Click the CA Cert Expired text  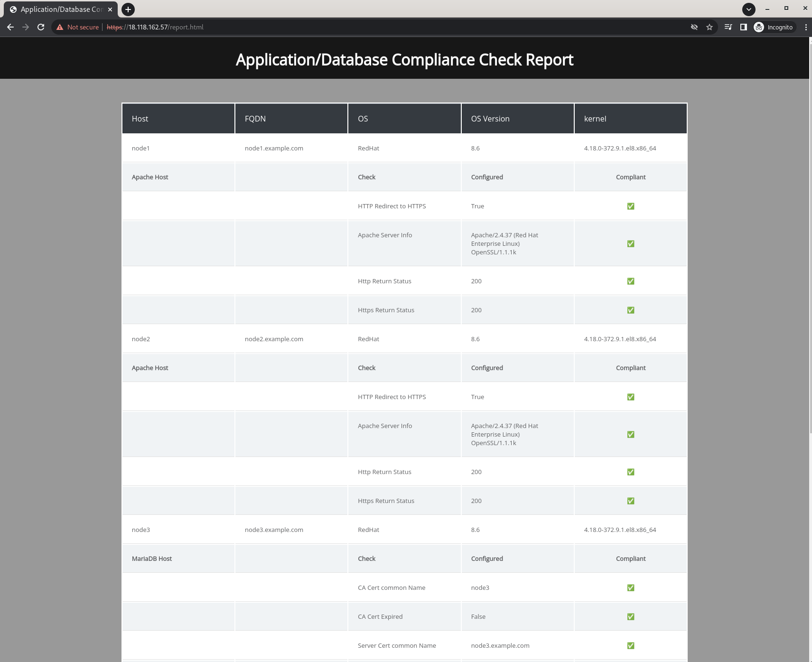pos(380,616)
